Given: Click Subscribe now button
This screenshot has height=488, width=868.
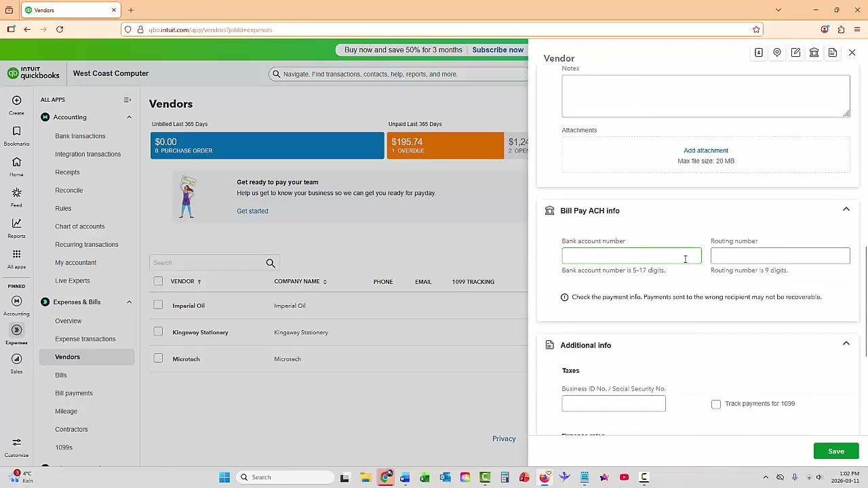Looking at the screenshot, I should click(498, 50).
